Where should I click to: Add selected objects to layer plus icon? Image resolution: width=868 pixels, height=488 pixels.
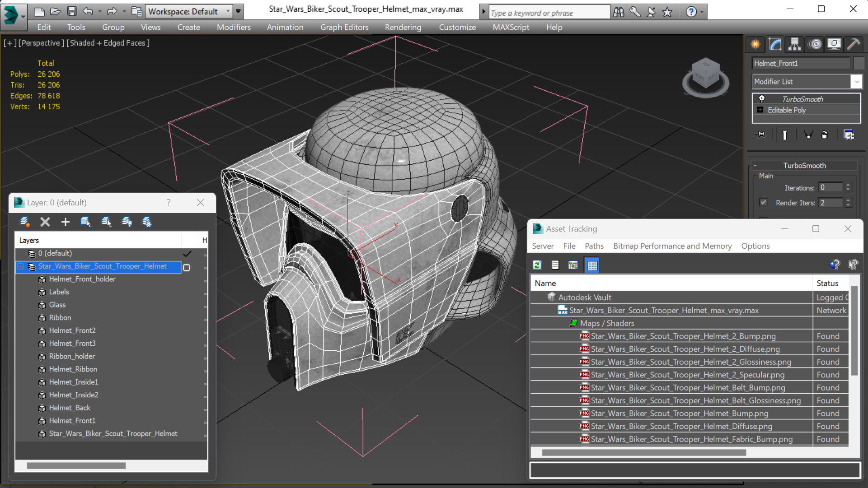(x=66, y=222)
